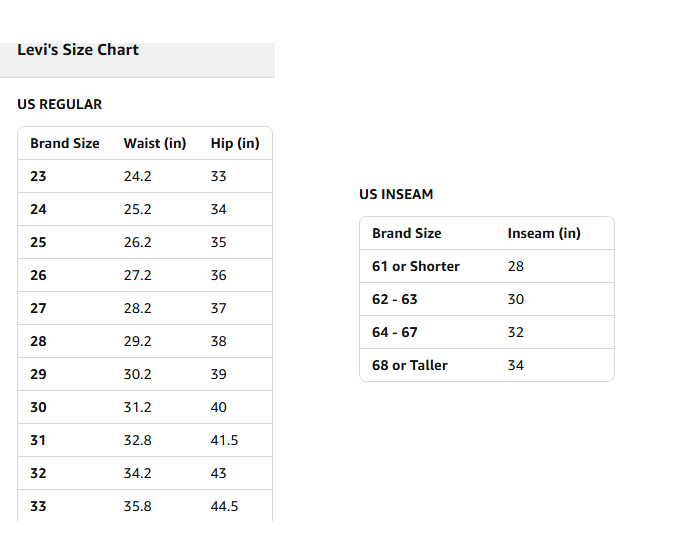Click hip value 41.5
The image size is (694, 558).
point(225,440)
